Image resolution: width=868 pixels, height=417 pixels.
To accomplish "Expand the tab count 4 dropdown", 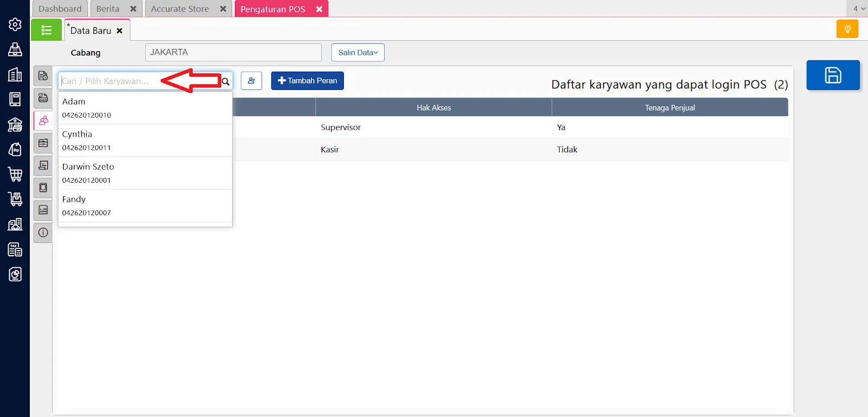I will 858,9.
